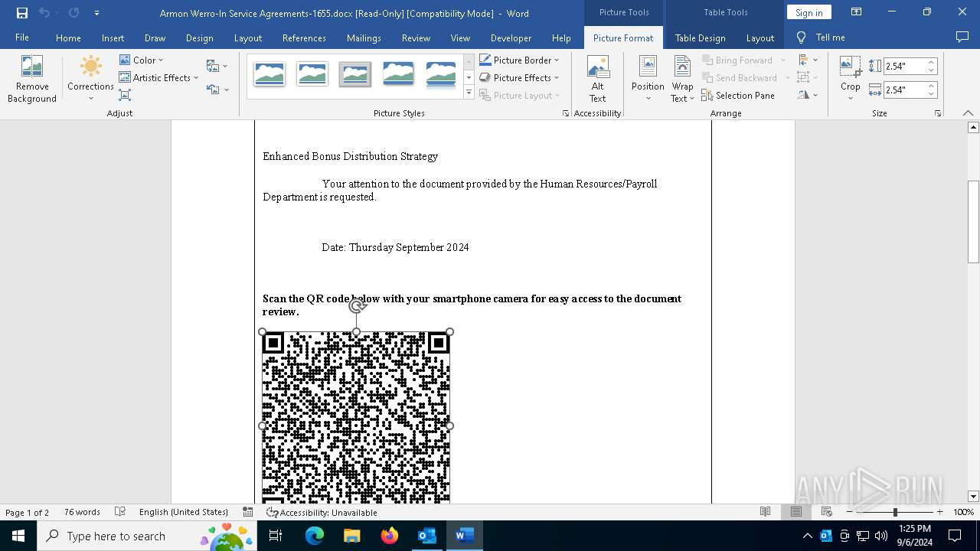Screen dimensions: 980x551
Task: Switch to the Table Design tab
Action: pos(700,37)
